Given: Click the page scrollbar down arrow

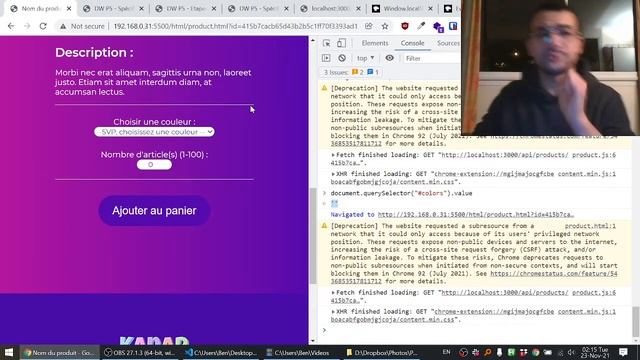Looking at the screenshot, I should click(313, 340).
